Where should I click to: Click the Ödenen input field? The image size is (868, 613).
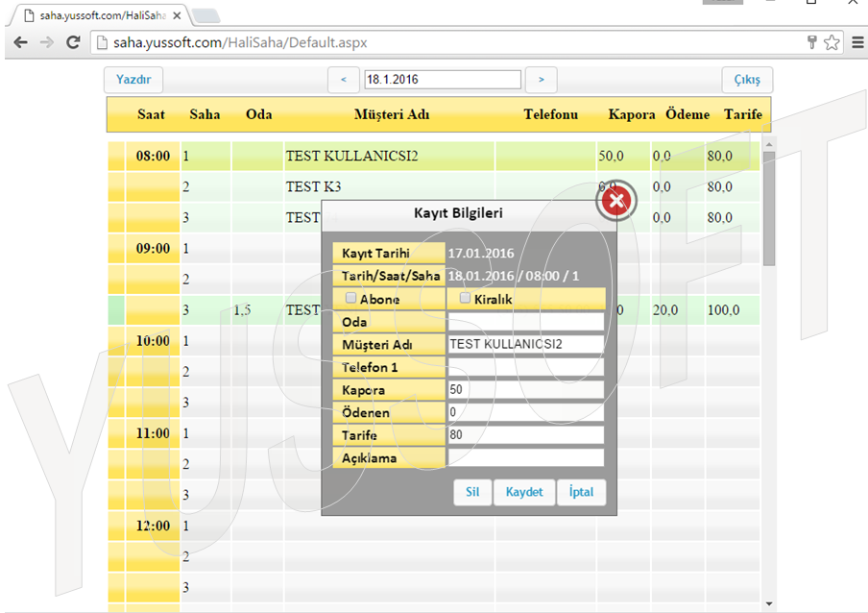click(x=525, y=412)
